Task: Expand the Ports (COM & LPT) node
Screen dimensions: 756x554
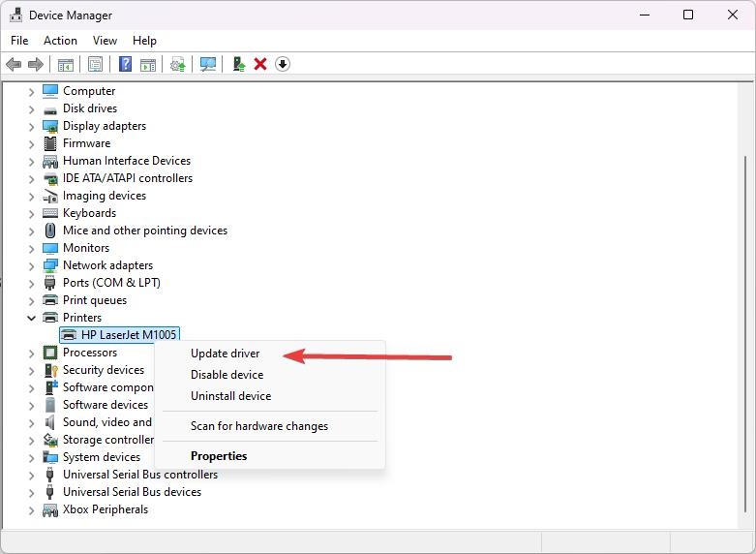Action: click(x=31, y=283)
